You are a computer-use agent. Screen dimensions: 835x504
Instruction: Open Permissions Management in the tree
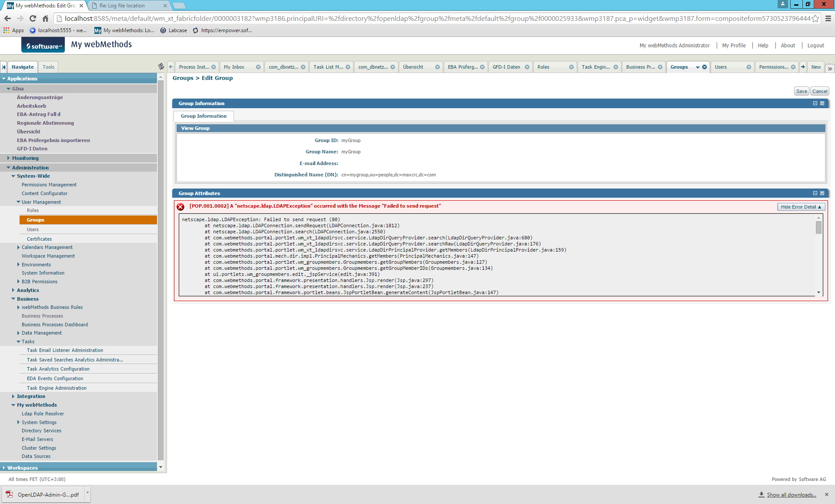(49, 185)
